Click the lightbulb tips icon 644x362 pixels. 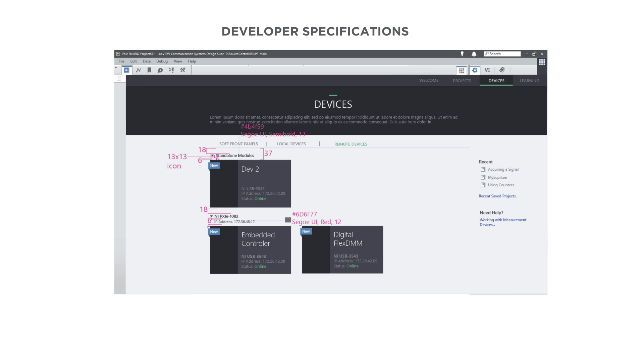(x=462, y=54)
